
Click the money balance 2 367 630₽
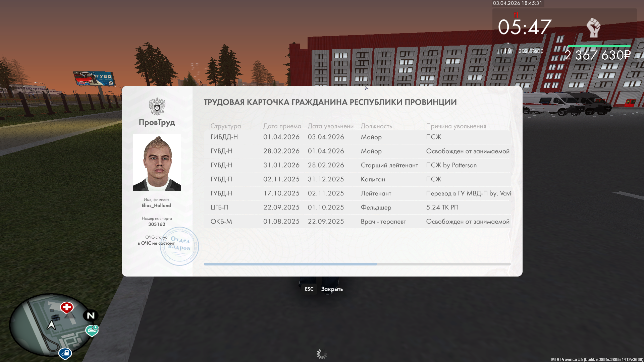click(597, 55)
